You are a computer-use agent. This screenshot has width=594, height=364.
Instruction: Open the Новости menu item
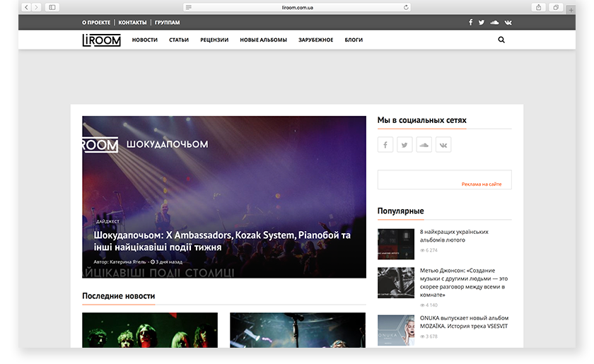pos(145,40)
